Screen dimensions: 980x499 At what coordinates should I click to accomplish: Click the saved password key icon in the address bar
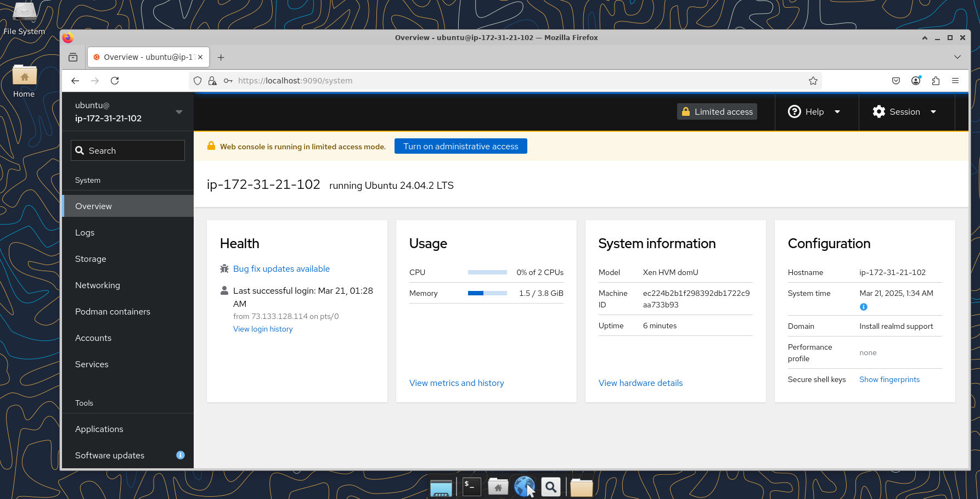tap(228, 81)
